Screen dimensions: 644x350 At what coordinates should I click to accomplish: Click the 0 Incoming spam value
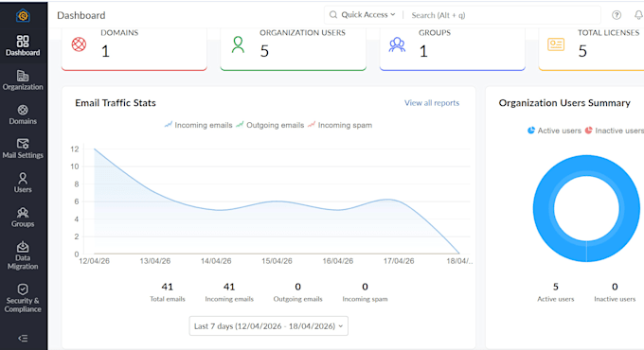[x=365, y=287]
